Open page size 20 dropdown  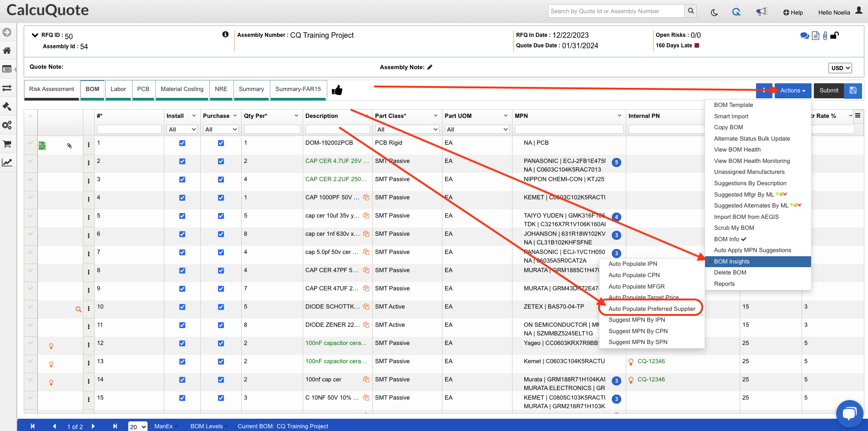coord(137,426)
